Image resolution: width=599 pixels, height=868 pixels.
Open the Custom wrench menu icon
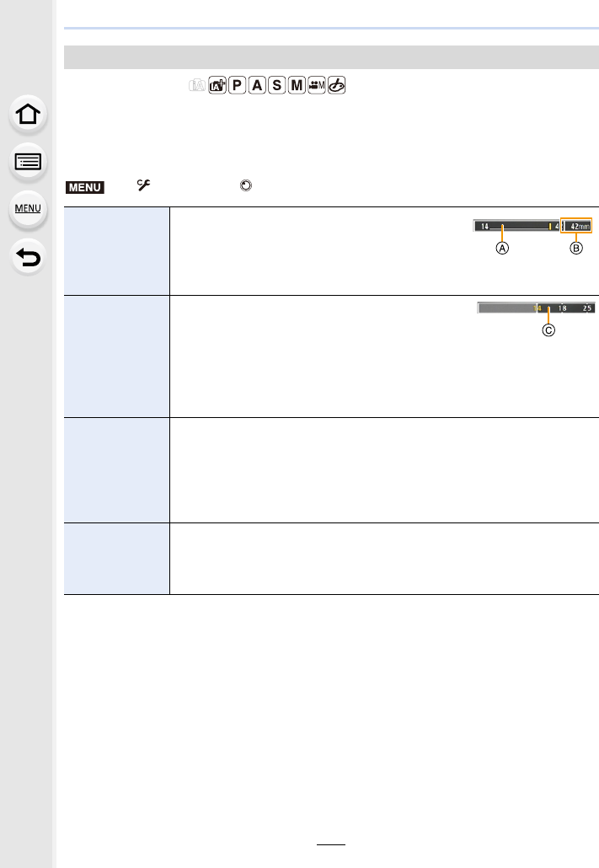(144, 185)
